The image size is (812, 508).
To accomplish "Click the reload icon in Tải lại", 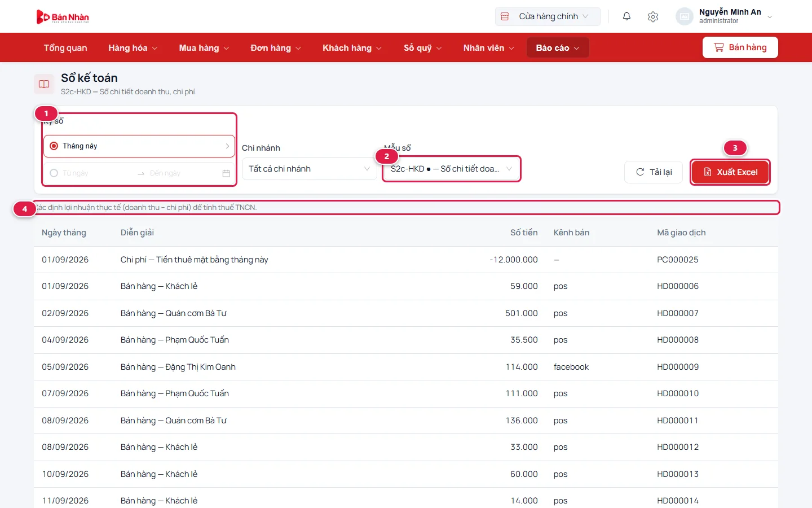I will tap(640, 172).
